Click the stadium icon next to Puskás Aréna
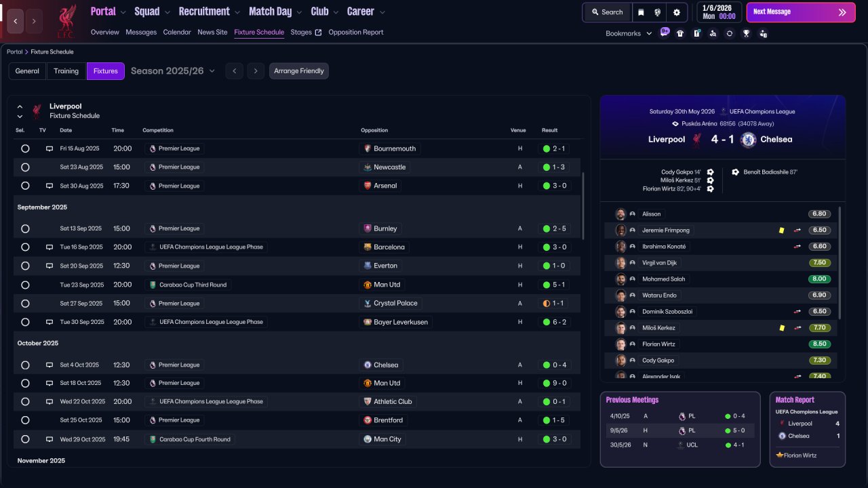This screenshot has width=868, height=488. 675,124
